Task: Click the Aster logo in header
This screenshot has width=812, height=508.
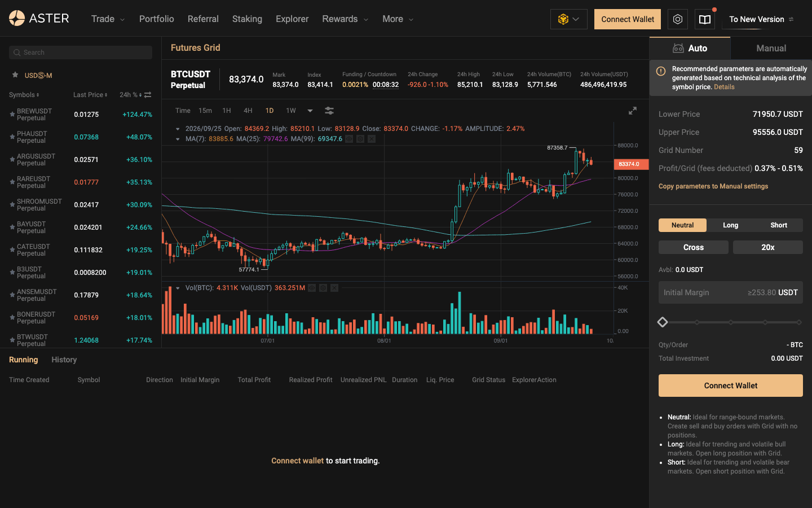Action: tap(39, 19)
